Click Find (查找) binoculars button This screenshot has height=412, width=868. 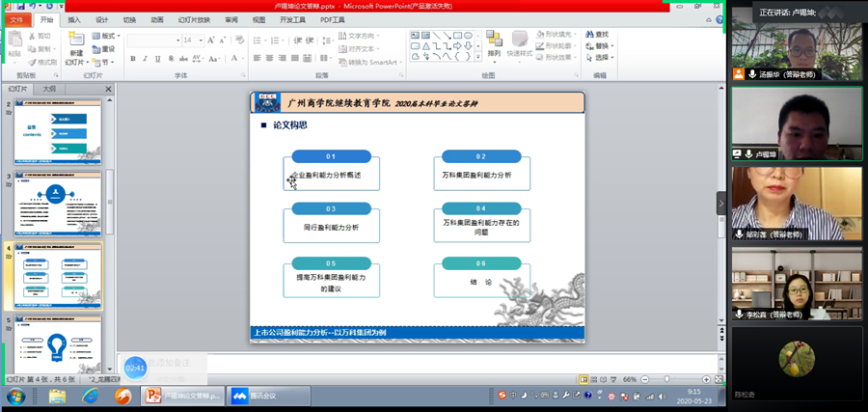pos(597,35)
